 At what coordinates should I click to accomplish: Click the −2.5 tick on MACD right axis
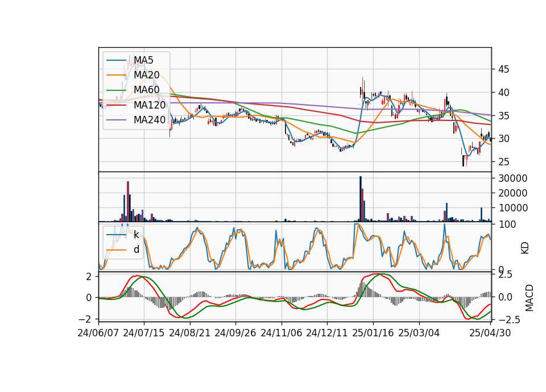click(509, 320)
